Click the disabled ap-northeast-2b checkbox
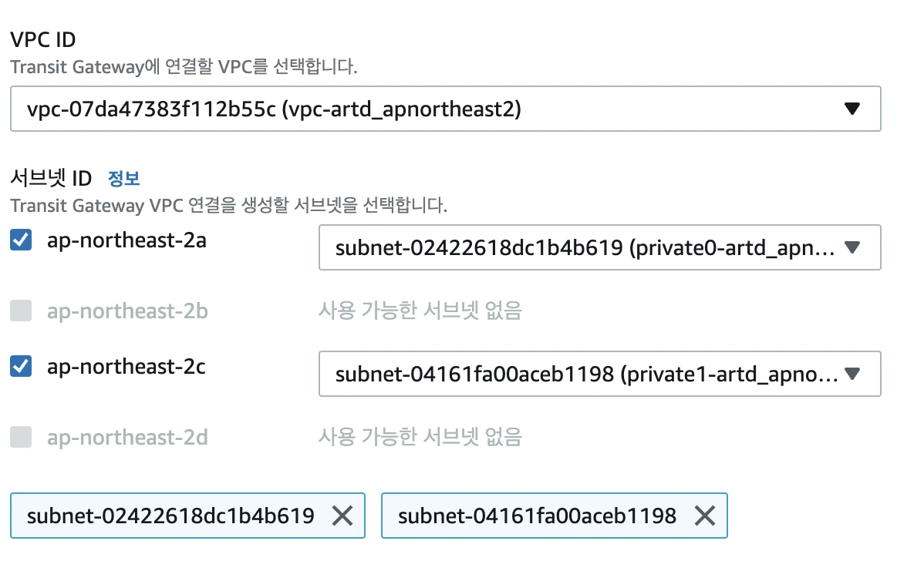This screenshot has width=924, height=561. pyautogui.click(x=21, y=311)
